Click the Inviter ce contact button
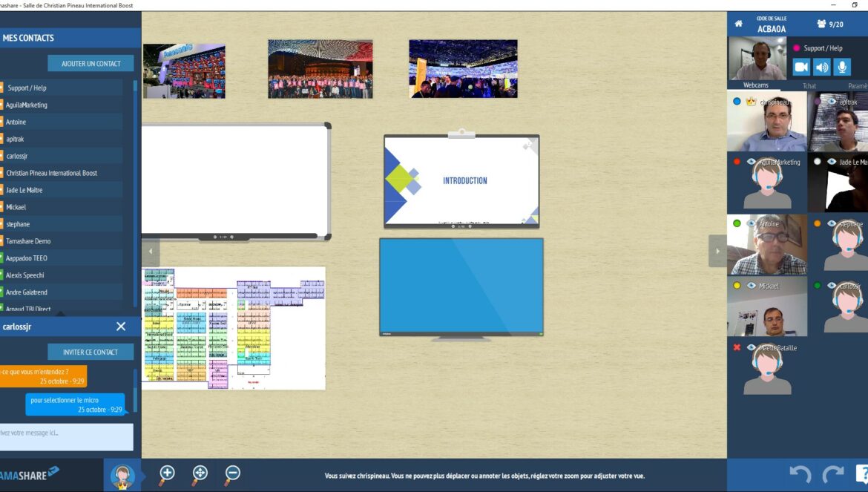868x492 pixels. (x=91, y=352)
